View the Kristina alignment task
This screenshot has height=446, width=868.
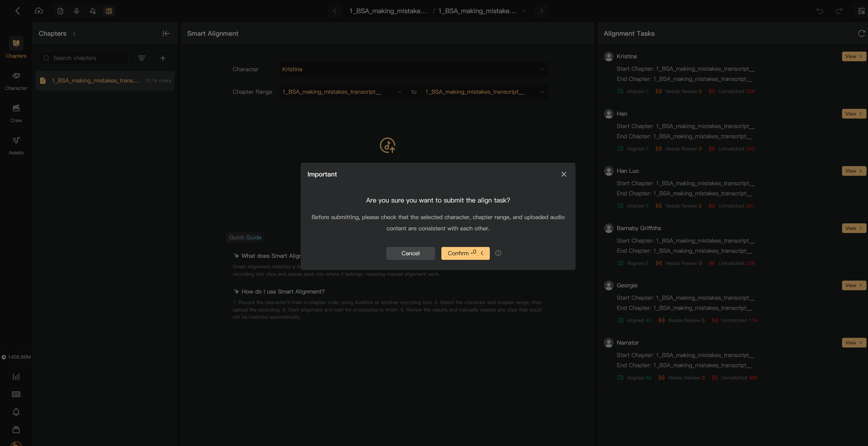pyautogui.click(x=854, y=56)
